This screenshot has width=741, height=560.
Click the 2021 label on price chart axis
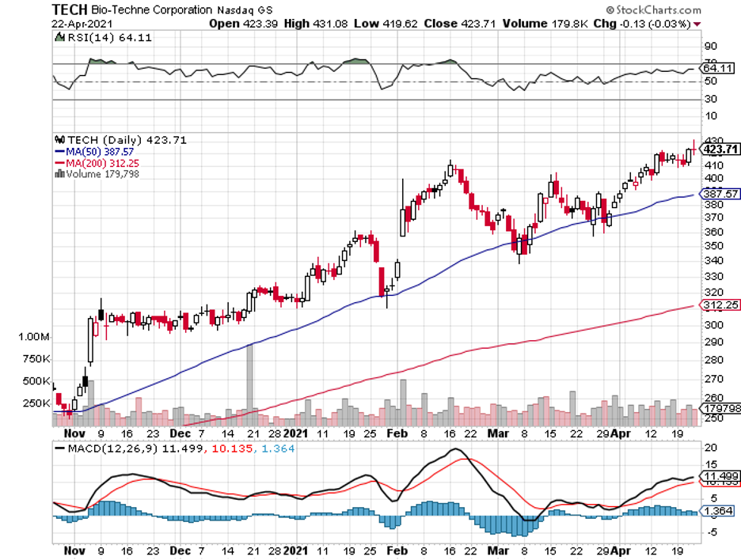point(296,433)
